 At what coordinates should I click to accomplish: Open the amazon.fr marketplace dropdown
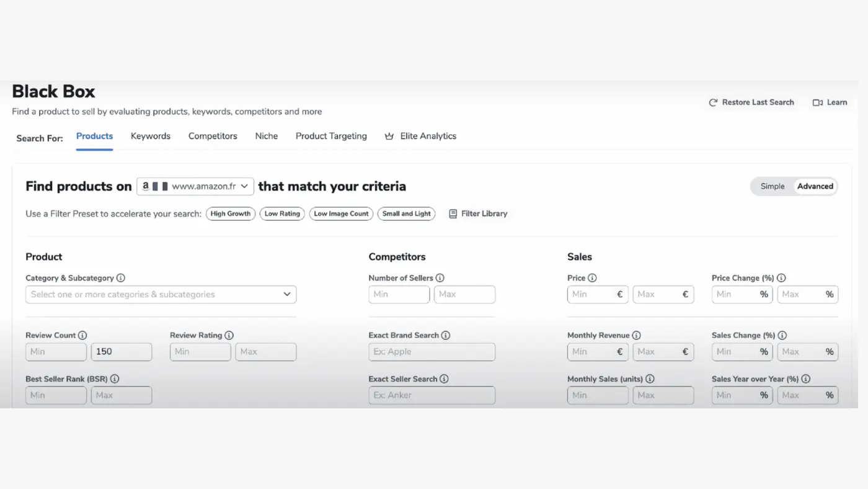[195, 186]
